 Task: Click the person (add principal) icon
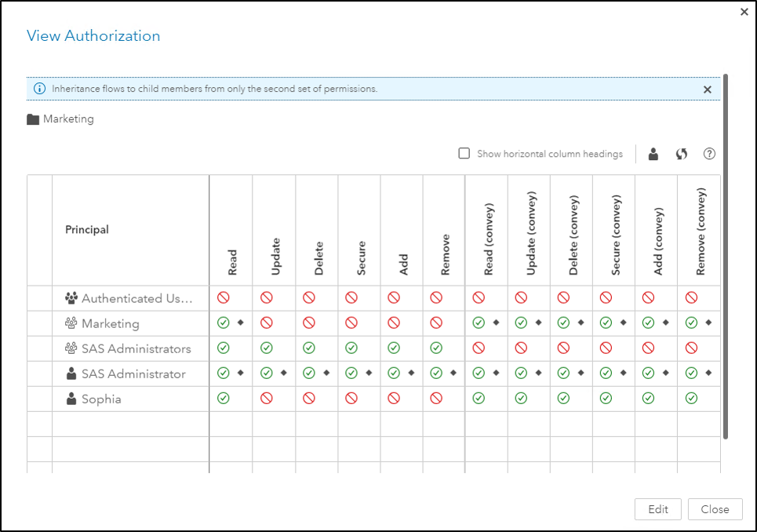click(x=653, y=155)
